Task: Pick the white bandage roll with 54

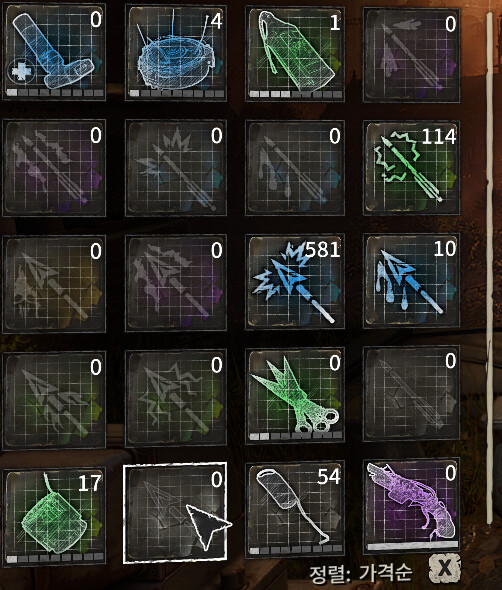Action: [x=295, y=510]
